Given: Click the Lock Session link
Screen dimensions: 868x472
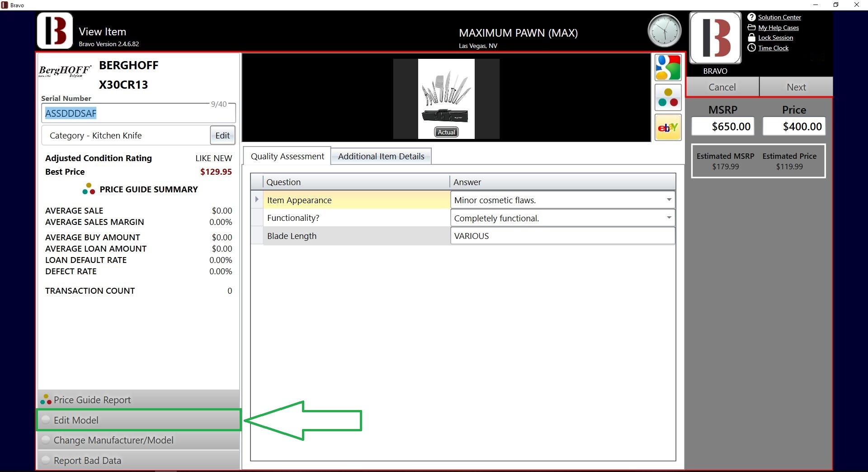Looking at the screenshot, I should coord(776,38).
